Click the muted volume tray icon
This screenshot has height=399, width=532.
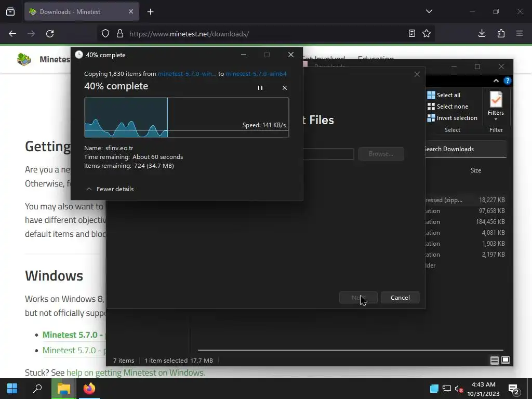[459, 389]
